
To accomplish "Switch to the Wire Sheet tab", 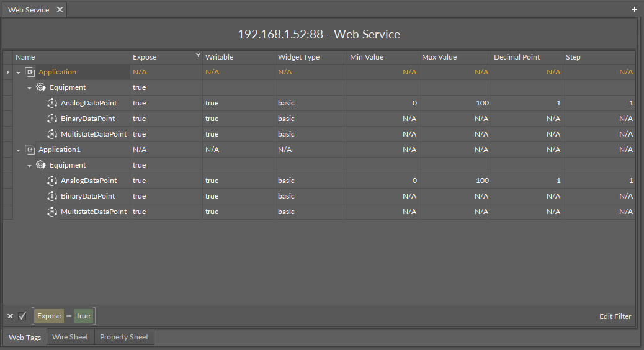I will tap(70, 337).
